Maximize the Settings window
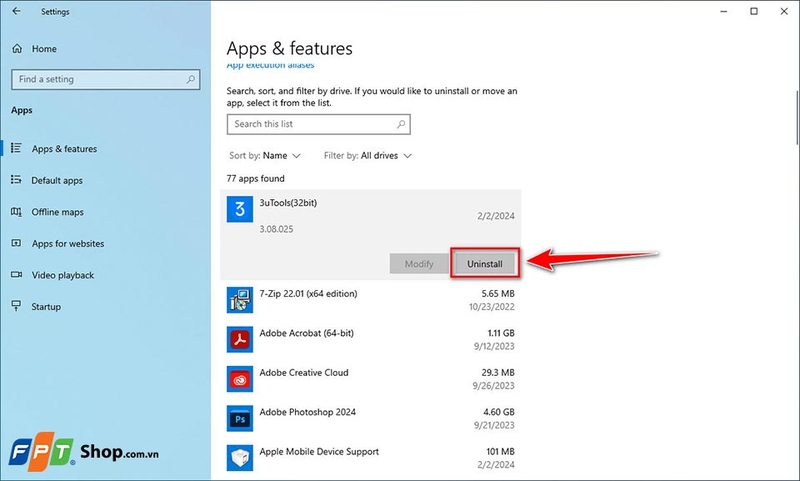The height and width of the screenshot is (481, 800). [754, 11]
